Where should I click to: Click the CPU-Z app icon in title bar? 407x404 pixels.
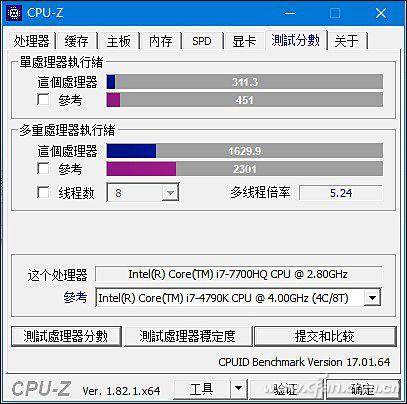(14, 13)
